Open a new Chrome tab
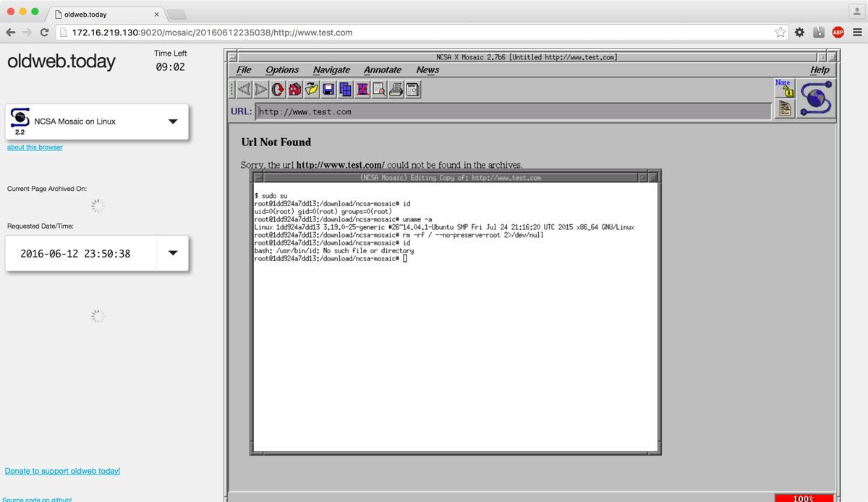 pyautogui.click(x=176, y=14)
